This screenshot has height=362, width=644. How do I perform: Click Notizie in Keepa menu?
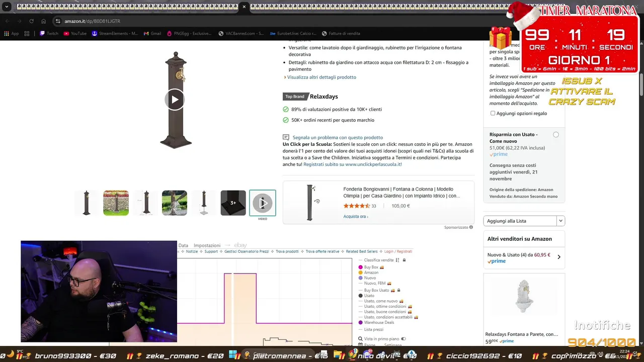coord(191,251)
